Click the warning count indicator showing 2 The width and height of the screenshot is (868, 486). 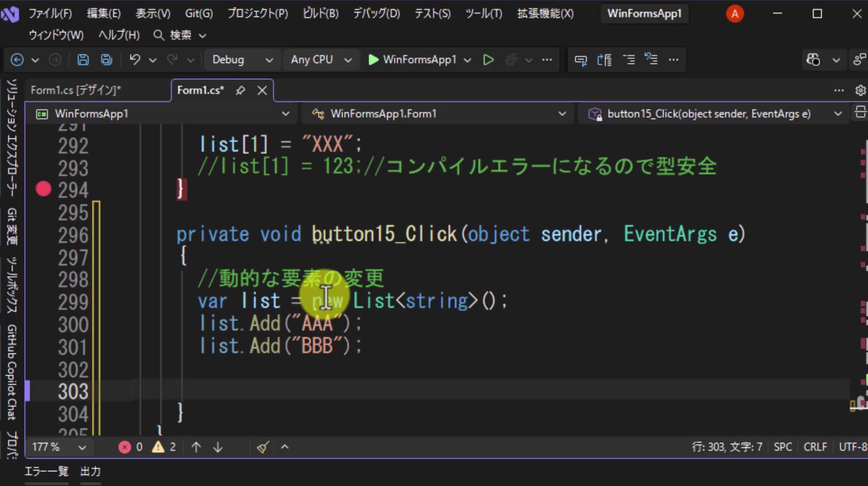[x=164, y=447]
